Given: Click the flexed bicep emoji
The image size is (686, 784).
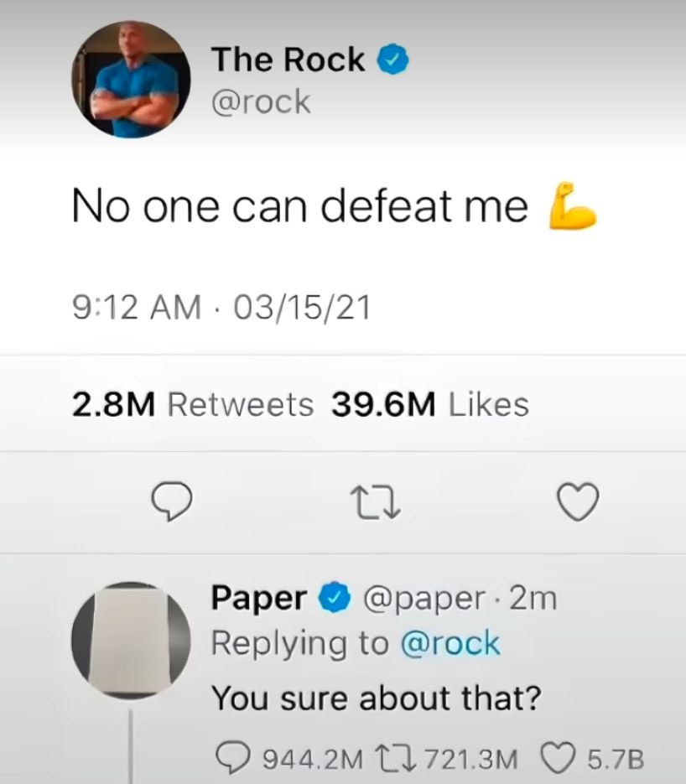Looking at the screenshot, I should [x=572, y=205].
